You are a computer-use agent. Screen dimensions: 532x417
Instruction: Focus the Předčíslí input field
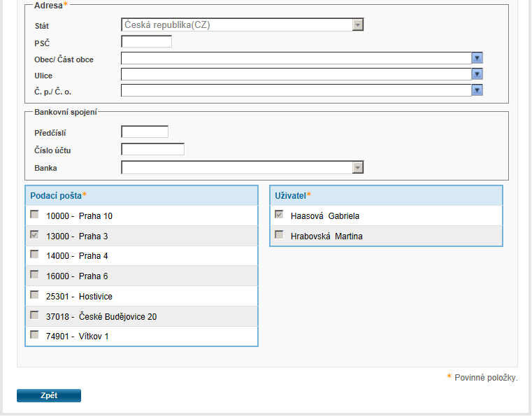[145, 132]
